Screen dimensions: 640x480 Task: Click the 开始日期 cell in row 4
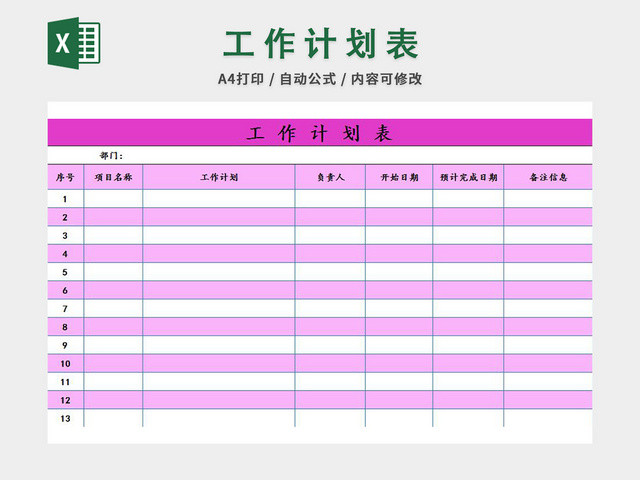(399, 254)
